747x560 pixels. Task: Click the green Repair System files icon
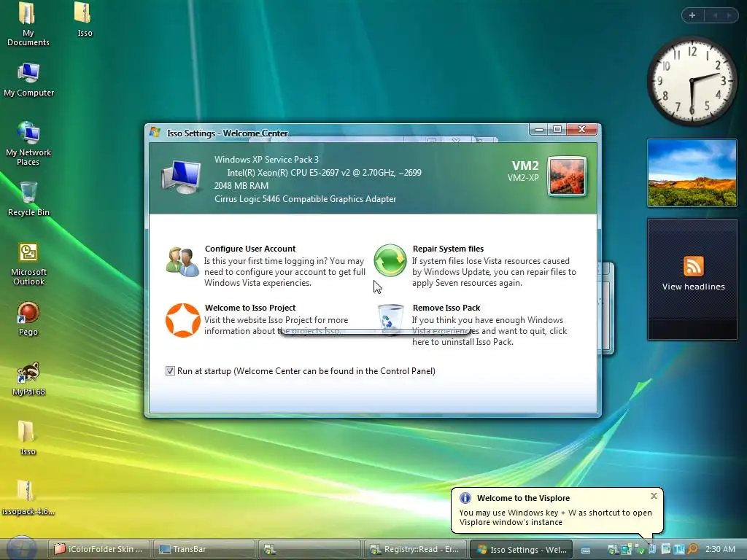(x=390, y=260)
